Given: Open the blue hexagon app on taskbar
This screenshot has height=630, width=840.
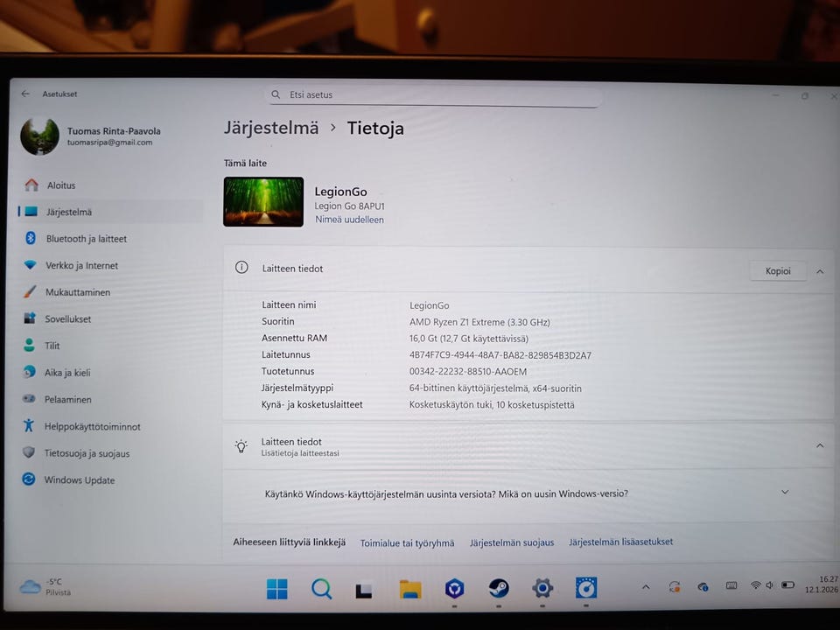Looking at the screenshot, I should tap(454, 589).
